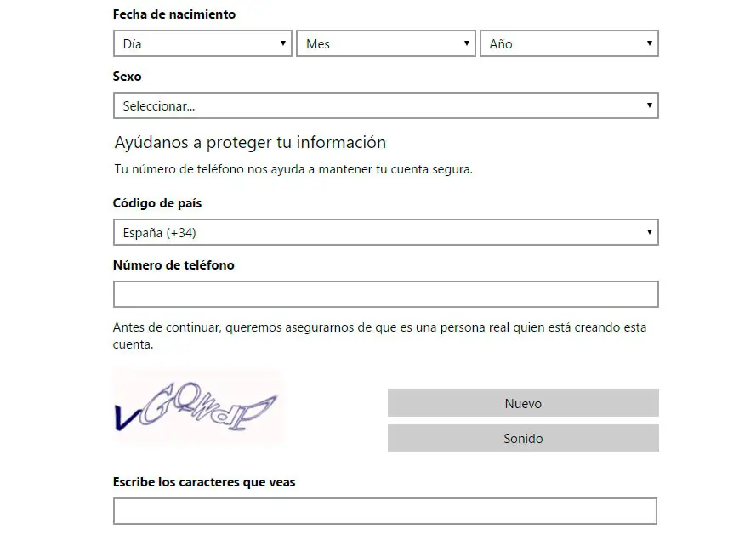The width and height of the screenshot is (756, 540).
Task: Click the 'Fecha de nacimiento' label
Action: coord(174,14)
